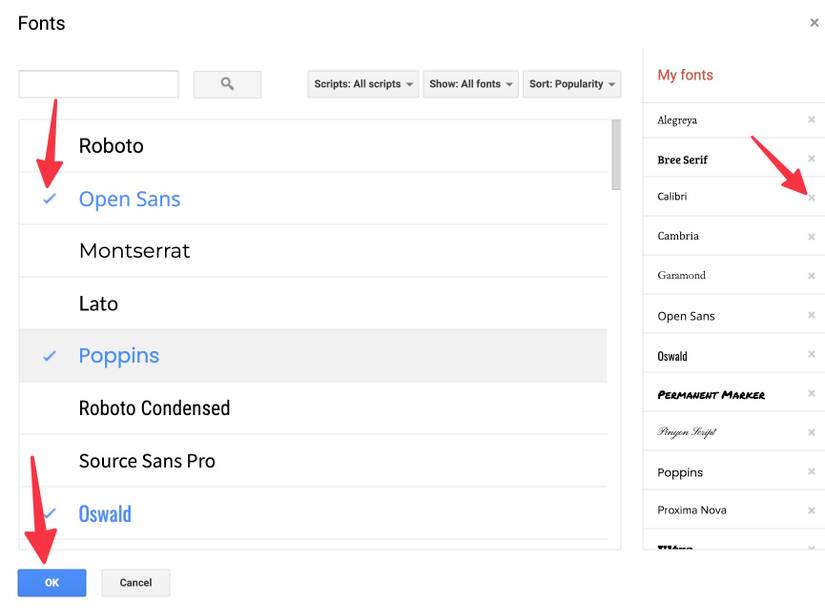Deselect the checked Poppins font
The height and width of the screenshot is (608, 825).
pyautogui.click(x=118, y=356)
